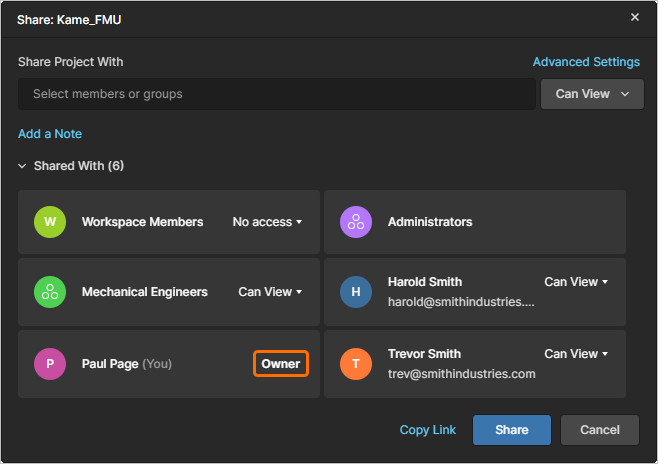Click Harold Smith's avatar icon
Image resolution: width=658 pixels, height=464 pixels.
tap(356, 292)
